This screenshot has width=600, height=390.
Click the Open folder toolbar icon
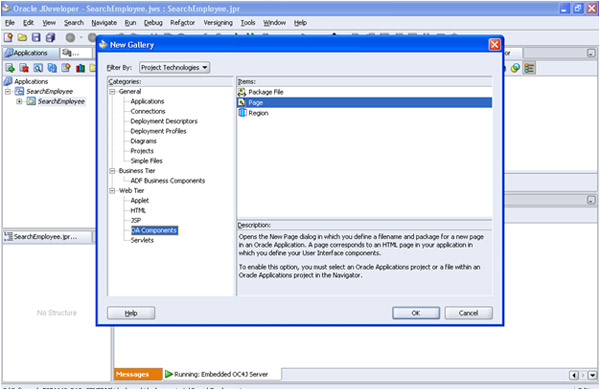coord(22,37)
